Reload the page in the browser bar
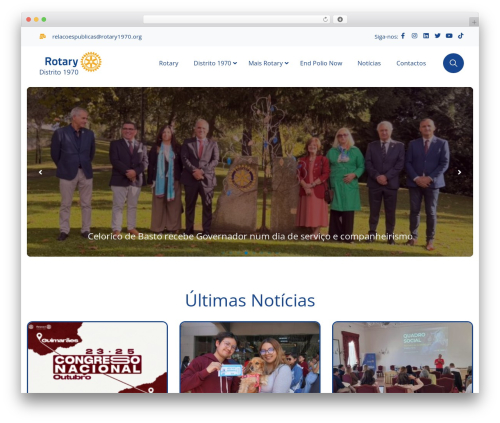Screen dimensions: 500x423 point(325,19)
